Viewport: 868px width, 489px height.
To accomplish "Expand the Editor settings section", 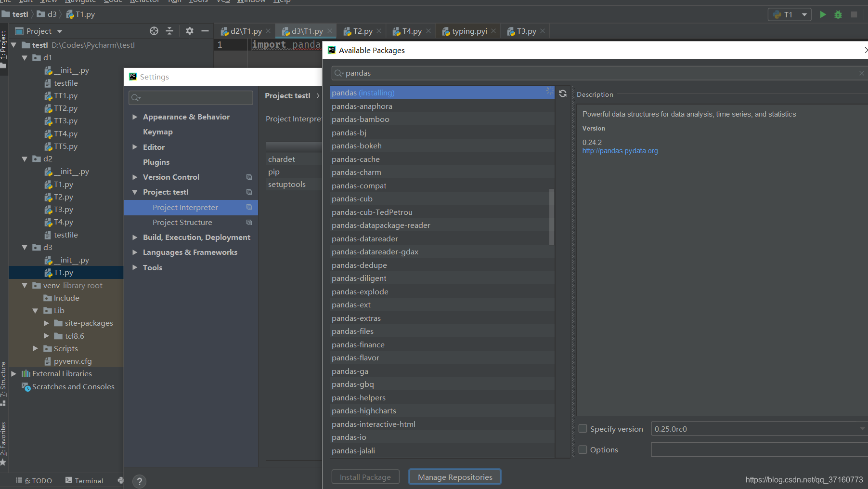I will tap(135, 147).
